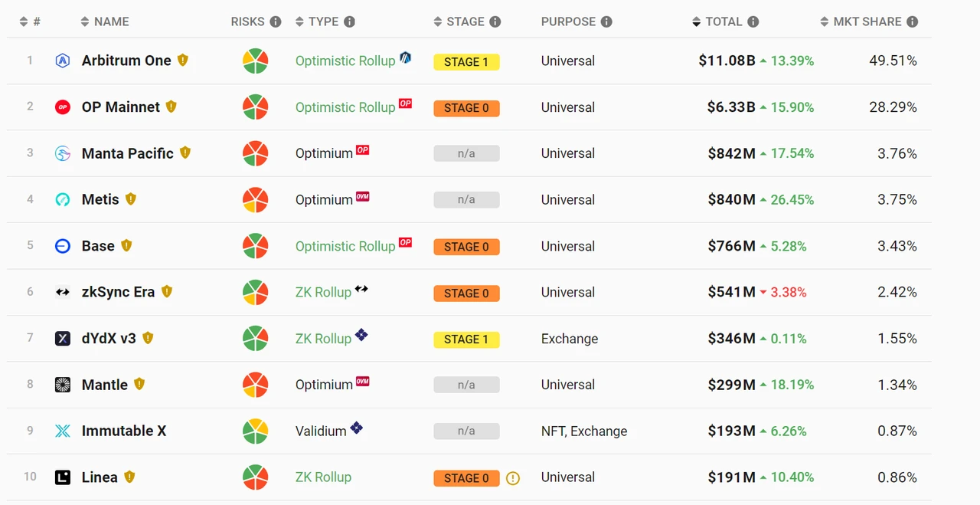Viewport: 980px width, 505px height.
Task: Open the MKT SHARE column info icon
Action: [913, 21]
